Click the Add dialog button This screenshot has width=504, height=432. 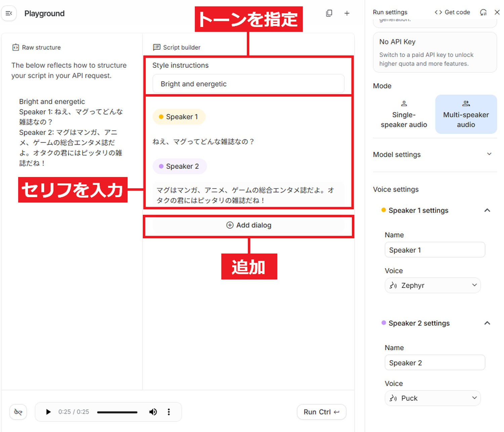tap(249, 225)
